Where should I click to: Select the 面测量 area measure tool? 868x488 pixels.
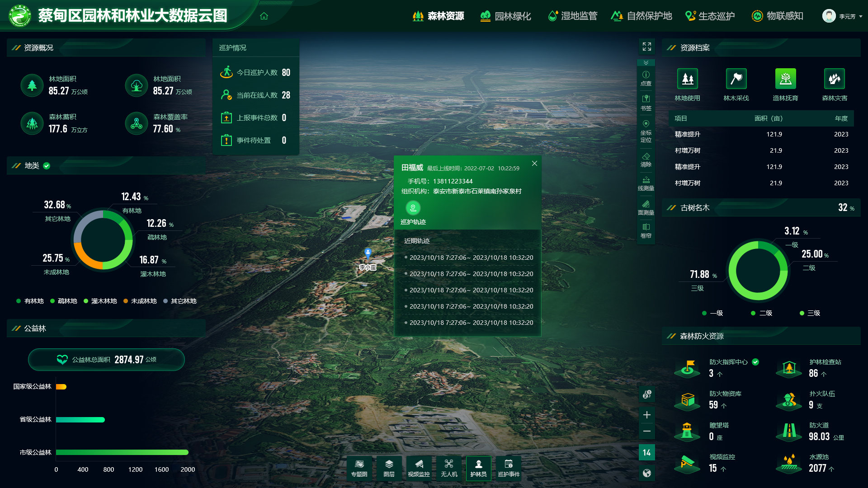tap(646, 208)
